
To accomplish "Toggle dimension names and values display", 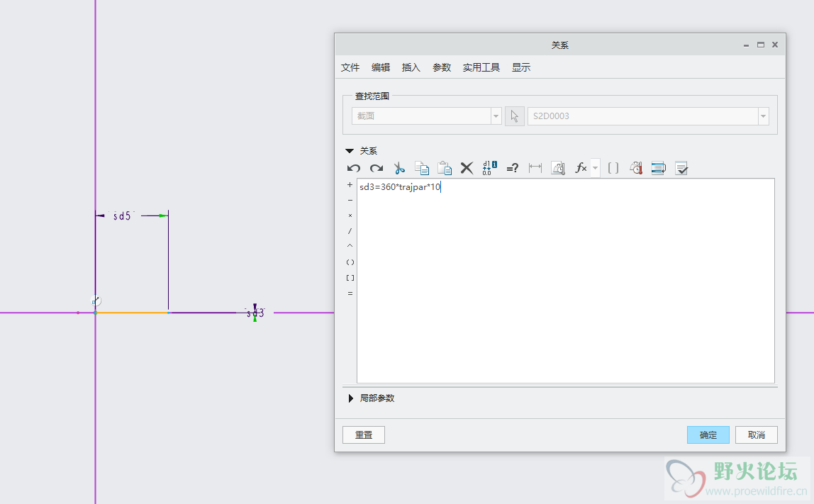I will coord(489,168).
